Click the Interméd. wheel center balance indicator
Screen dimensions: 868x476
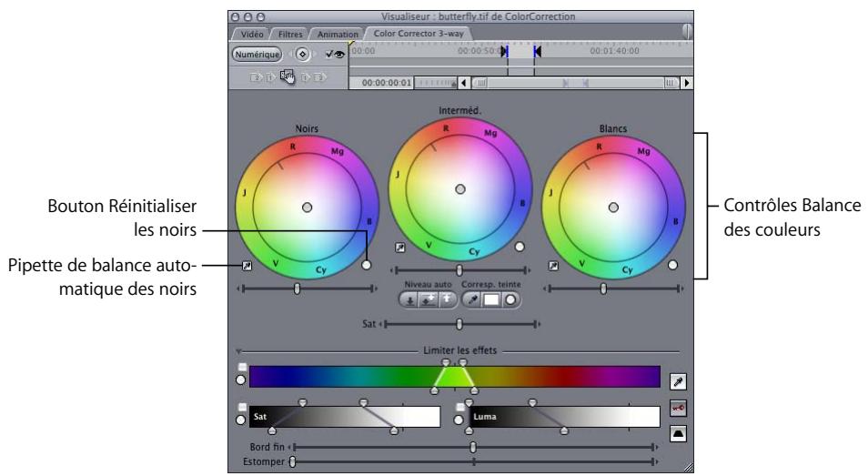coord(460,189)
